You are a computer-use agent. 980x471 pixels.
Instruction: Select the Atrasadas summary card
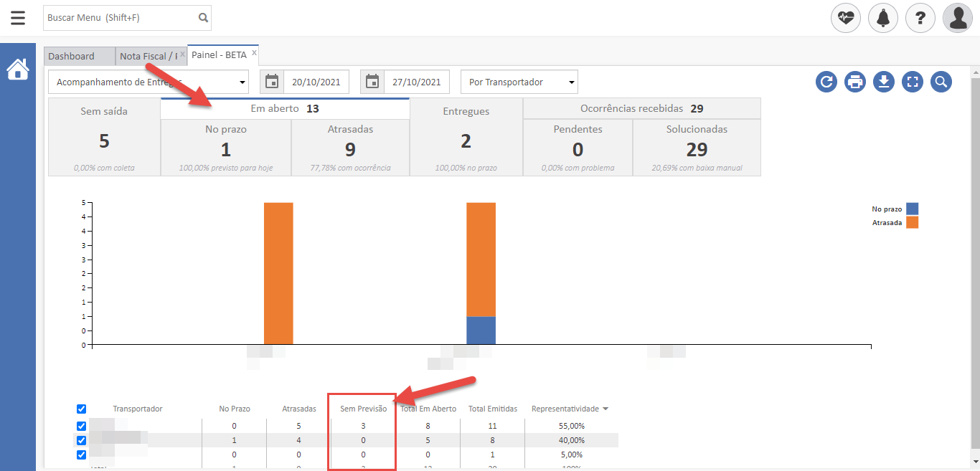[350, 147]
